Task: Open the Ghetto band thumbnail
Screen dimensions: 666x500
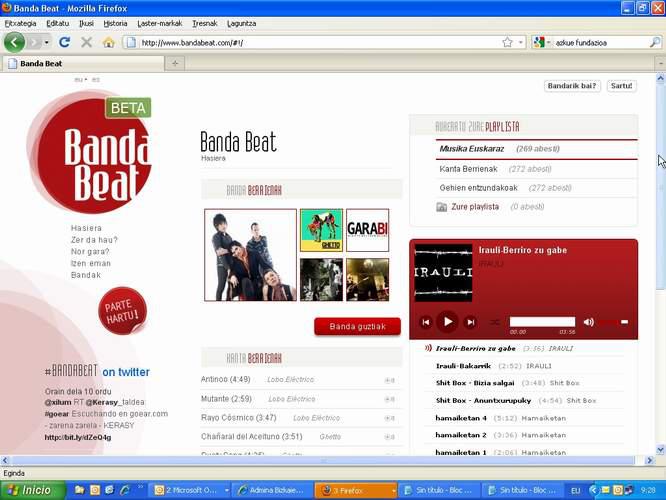Action: click(321, 230)
